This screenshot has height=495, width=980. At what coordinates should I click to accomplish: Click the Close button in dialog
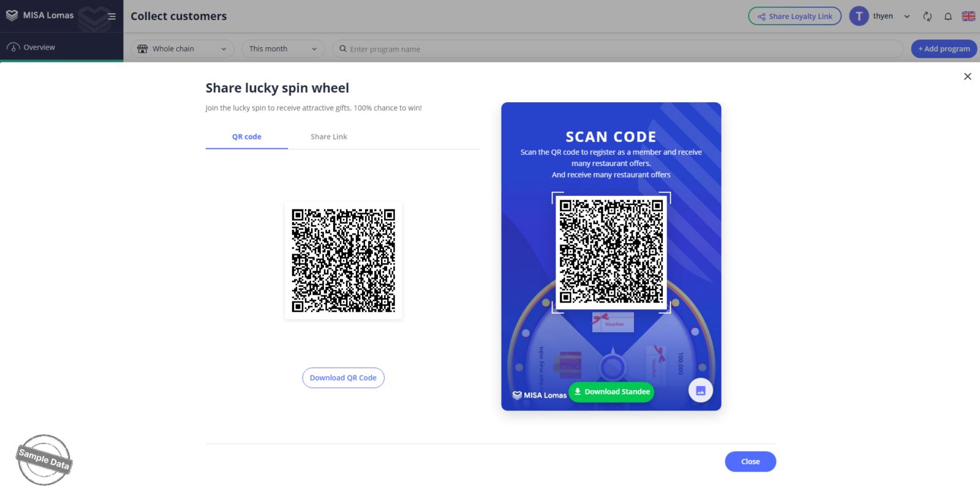click(x=750, y=462)
